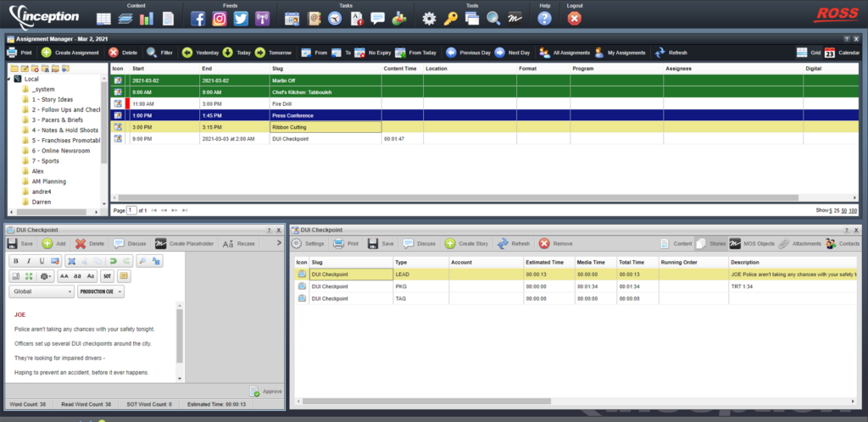Click the select-all icon in editor toolbar

pyautogui.click(x=71, y=260)
